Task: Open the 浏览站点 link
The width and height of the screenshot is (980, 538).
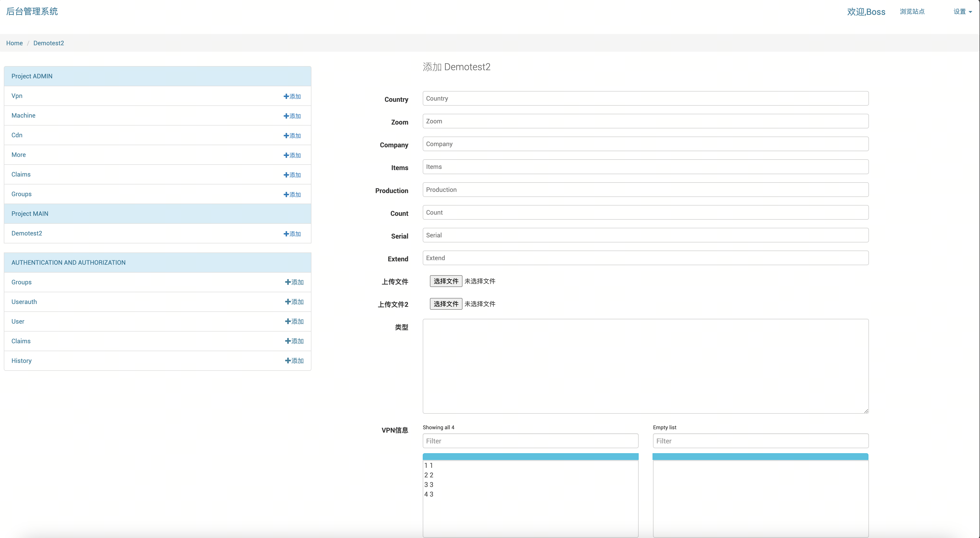Action: click(912, 12)
